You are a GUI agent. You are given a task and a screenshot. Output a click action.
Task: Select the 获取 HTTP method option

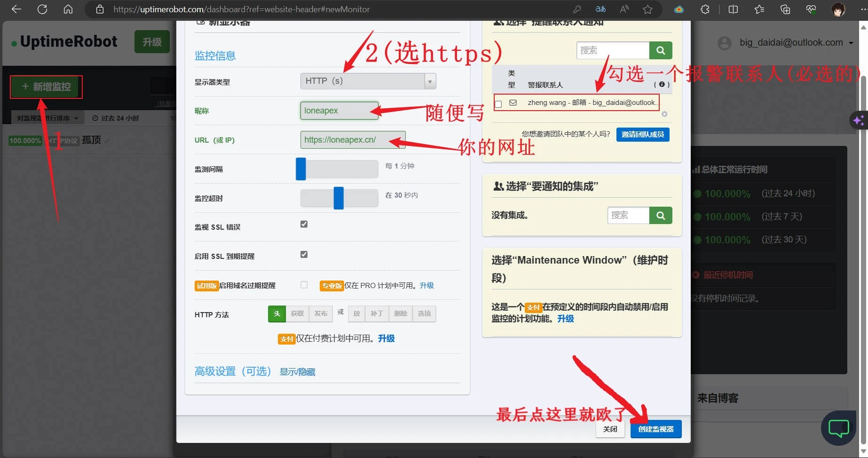pos(297,314)
